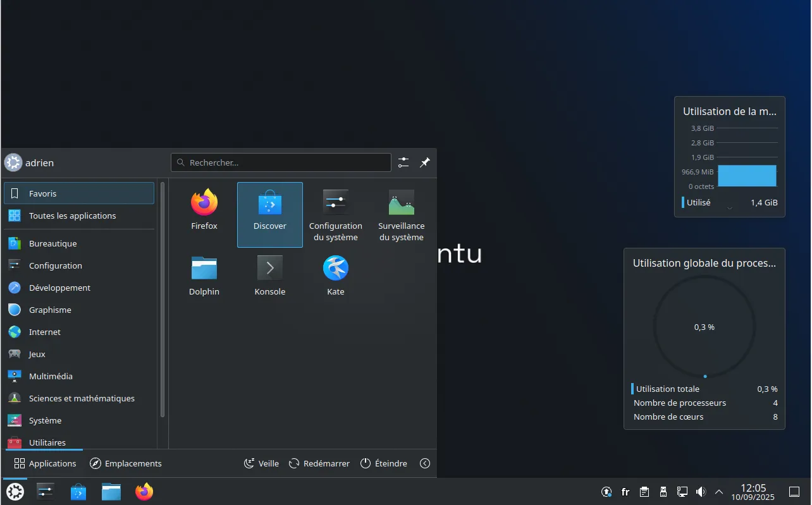Launch Firefox from the Favoris grid
Viewport: 812px width, 505px height.
(x=204, y=210)
